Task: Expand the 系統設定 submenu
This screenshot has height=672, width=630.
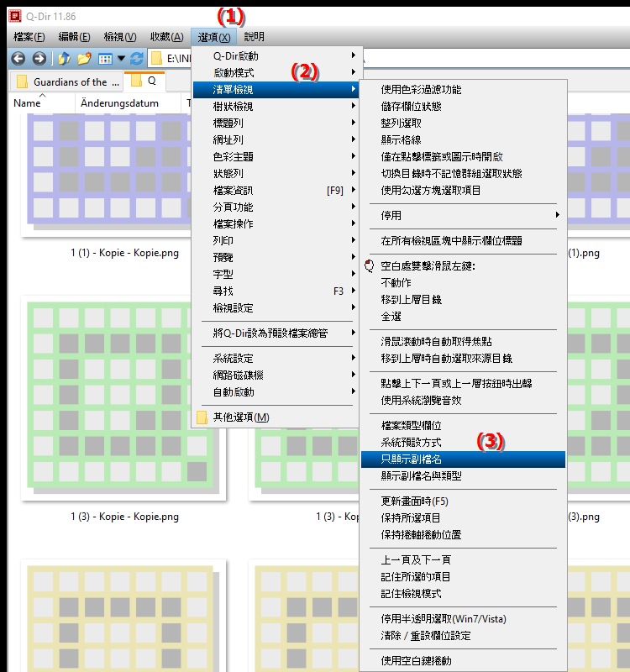Action: [276, 359]
